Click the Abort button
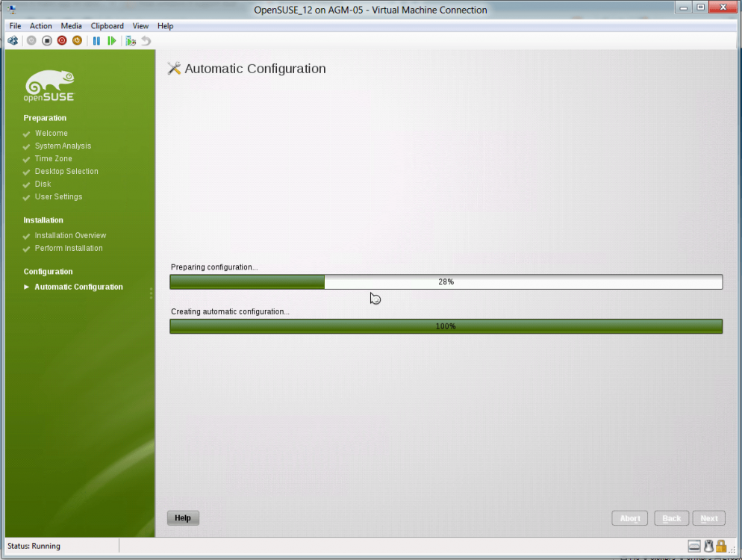Viewport: 742px width, 560px height. point(630,518)
